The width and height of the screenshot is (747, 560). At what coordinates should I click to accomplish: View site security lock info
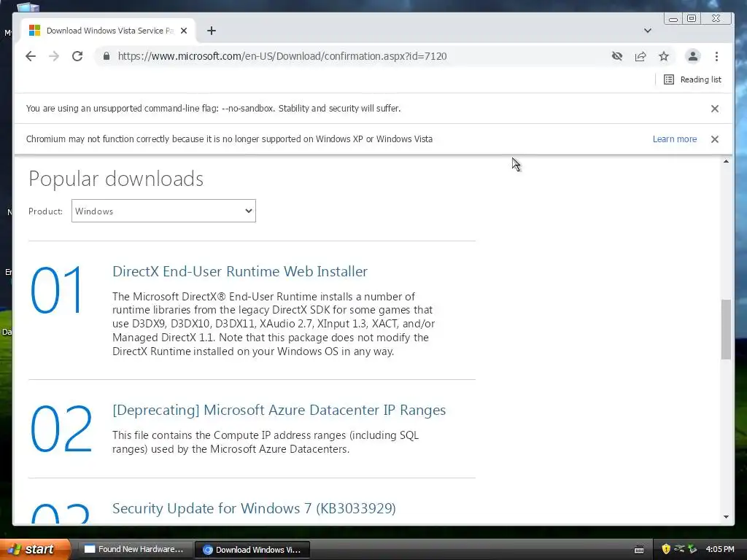[107, 56]
